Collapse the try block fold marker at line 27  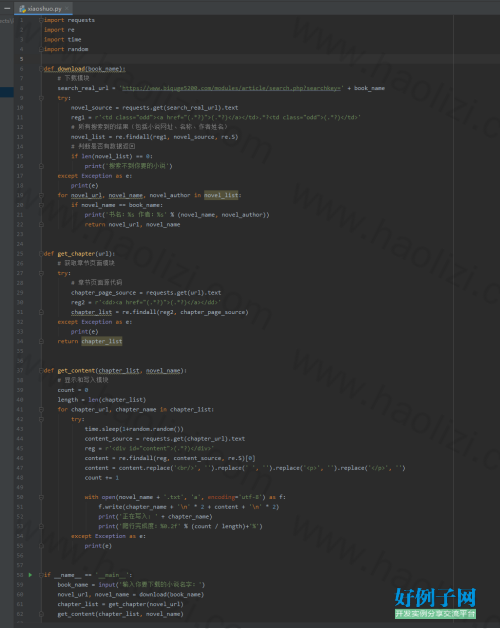41,273
